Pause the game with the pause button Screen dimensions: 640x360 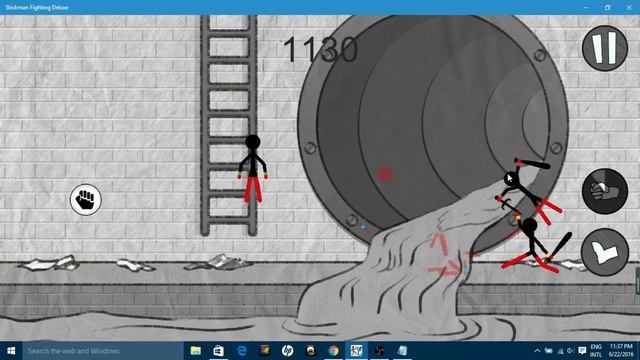[604, 48]
